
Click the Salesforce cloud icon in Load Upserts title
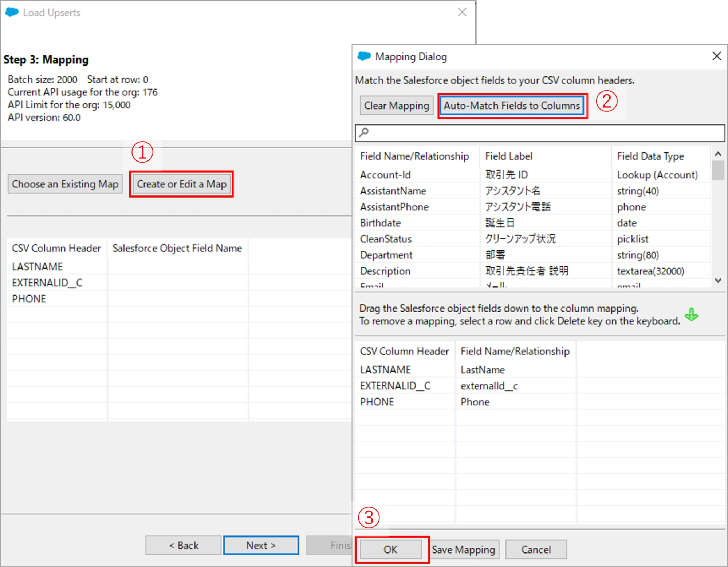[12, 12]
